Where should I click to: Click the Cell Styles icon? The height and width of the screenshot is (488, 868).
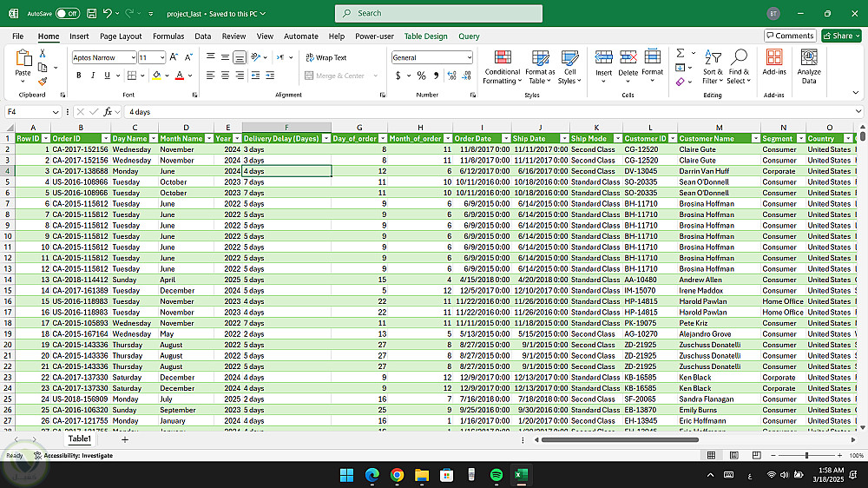point(569,57)
